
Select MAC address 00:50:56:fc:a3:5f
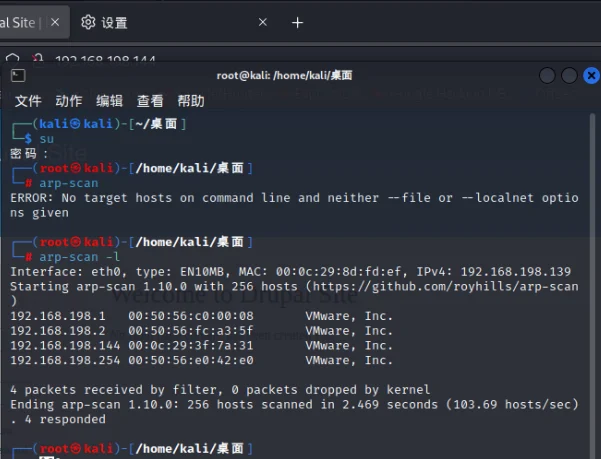click(191, 331)
